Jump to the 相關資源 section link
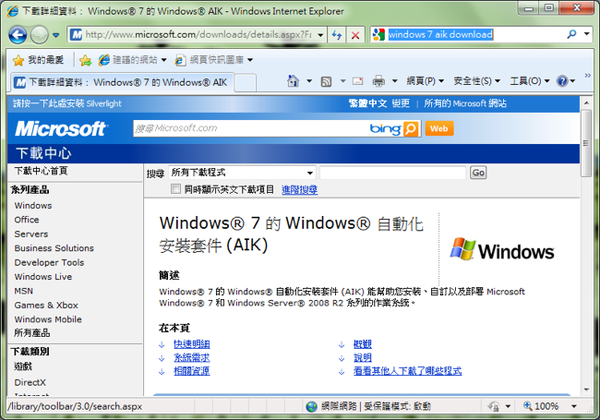Screen dimensions: 600x420 tap(192, 371)
